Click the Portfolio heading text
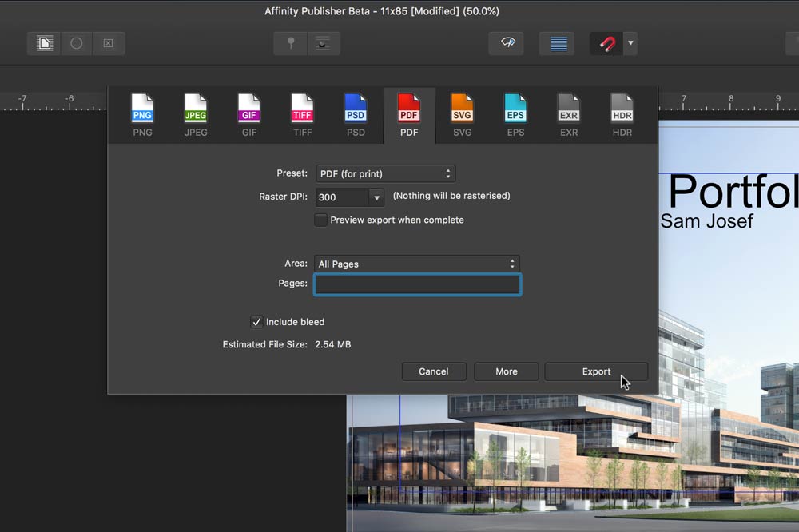799x532 pixels. pyautogui.click(x=733, y=192)
